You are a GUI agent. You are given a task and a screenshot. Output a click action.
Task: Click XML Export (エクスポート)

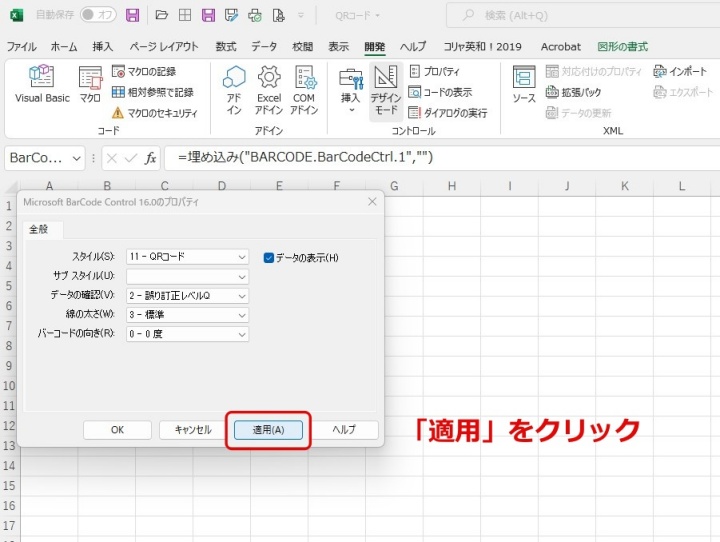(x=683, y=92)
